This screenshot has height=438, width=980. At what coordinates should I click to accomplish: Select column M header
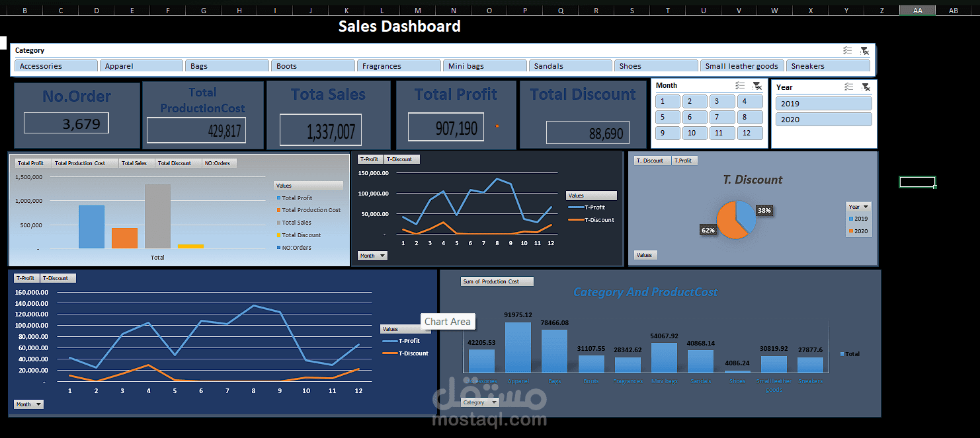(417, 11)
